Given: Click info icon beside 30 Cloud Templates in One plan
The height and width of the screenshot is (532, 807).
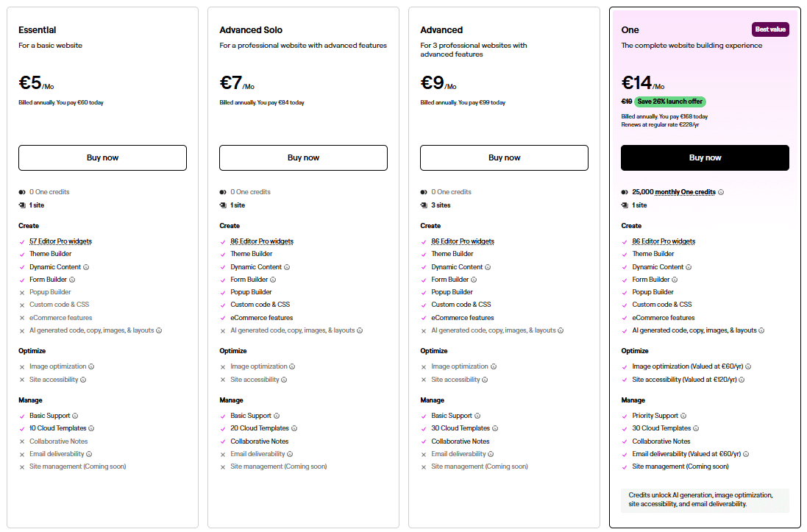Looking at the screenshot, I should click(x=697, y=428).
